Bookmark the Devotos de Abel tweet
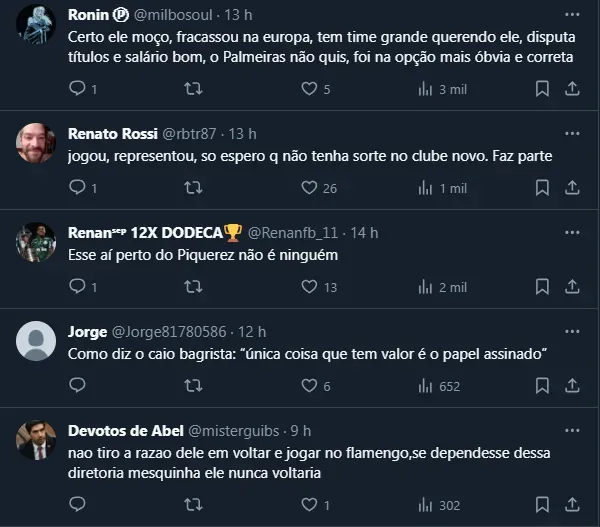The width and height of the screenshot is (600, 527). pyautogui.click(x=542, y=504)
